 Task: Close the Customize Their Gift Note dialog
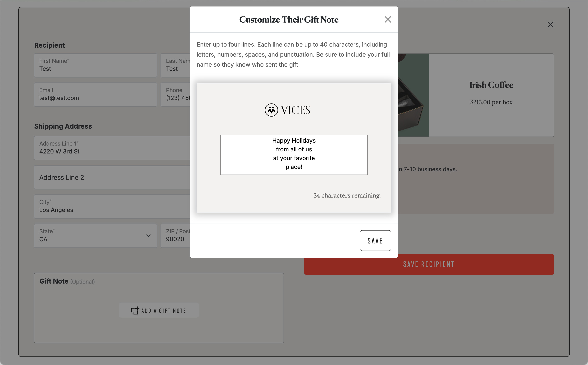coord(388,20)
